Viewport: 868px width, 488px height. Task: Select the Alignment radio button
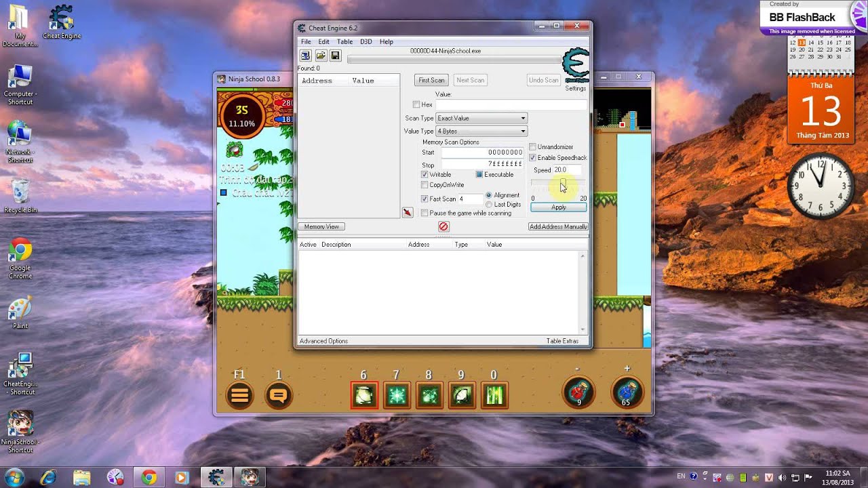click(x=489, y=195)
